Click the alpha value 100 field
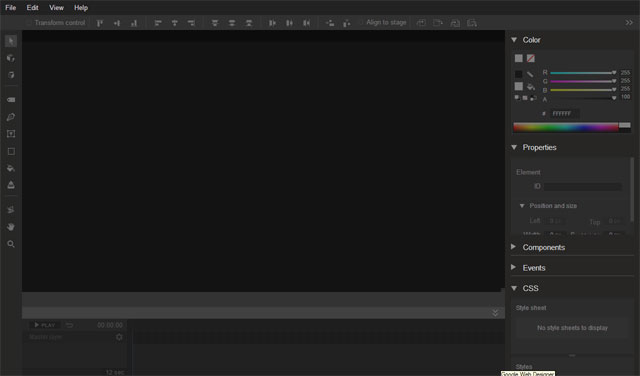Image resolution: width=640 pixels, height=376 pixels. pos(625,97)
